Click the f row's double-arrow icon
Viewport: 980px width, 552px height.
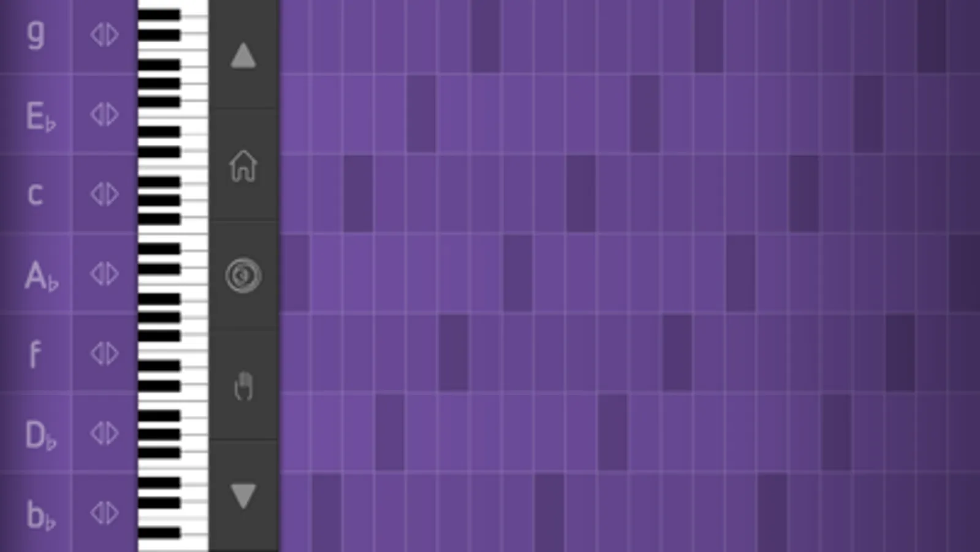[104, 354]
